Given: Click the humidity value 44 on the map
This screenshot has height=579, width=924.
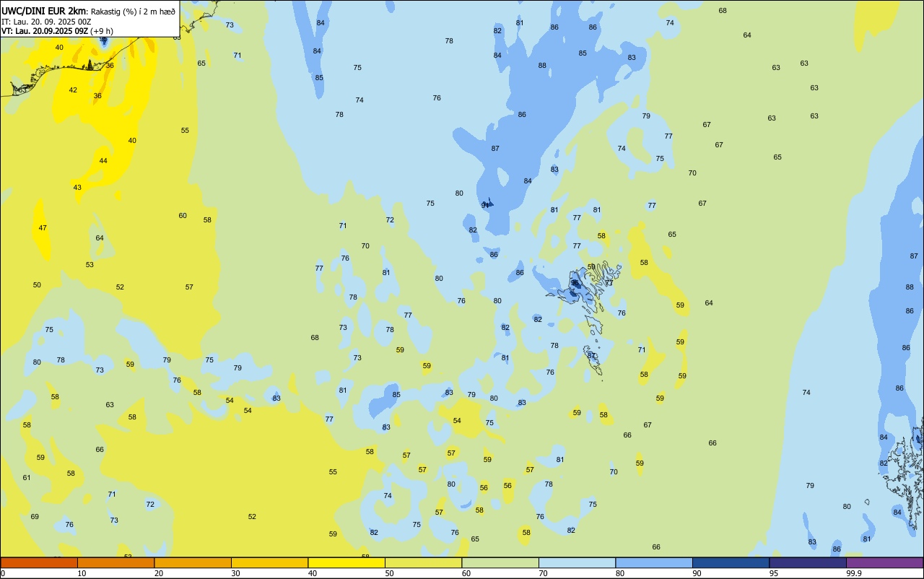Looking at the screenshot, I should pyautogui.click(x=103, y=161).
